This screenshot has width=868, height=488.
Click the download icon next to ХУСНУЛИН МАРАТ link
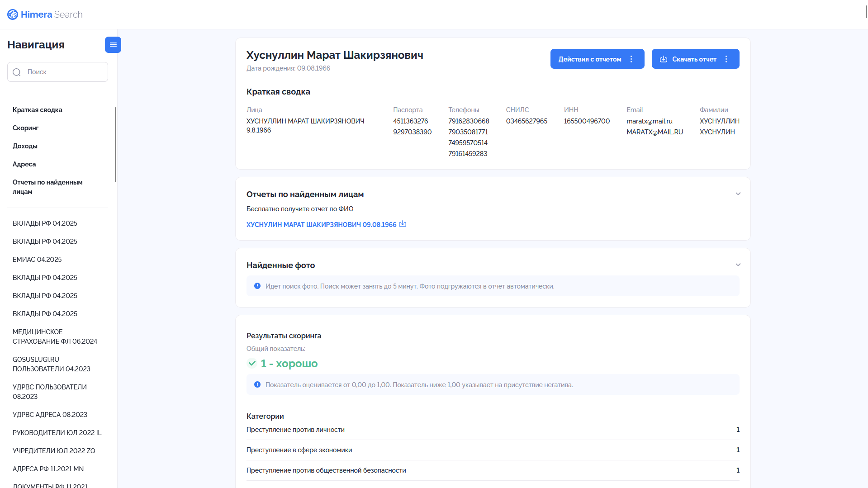[x=403, y=224]
